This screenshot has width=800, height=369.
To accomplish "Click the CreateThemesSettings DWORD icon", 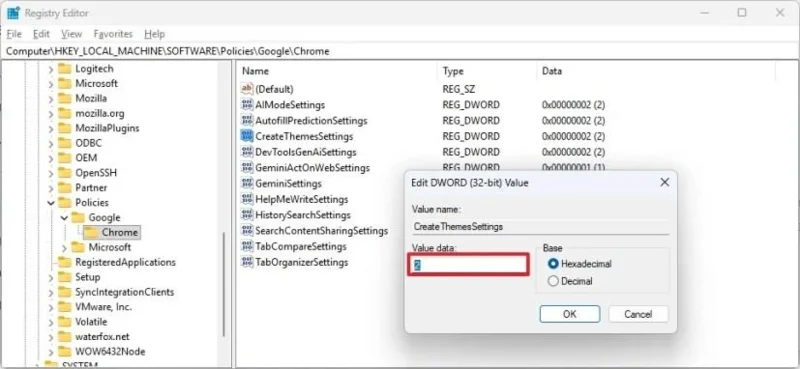I will tap(247, 136).
